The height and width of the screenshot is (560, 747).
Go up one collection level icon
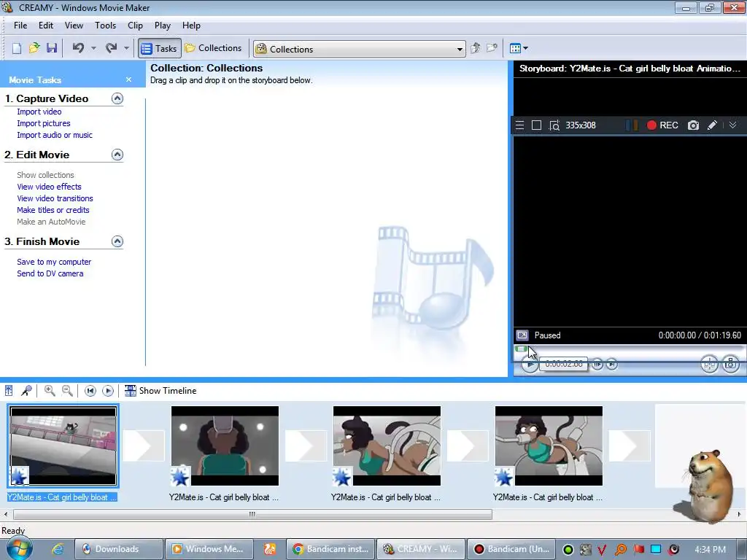pyautogui.click(x=475, y=48)
